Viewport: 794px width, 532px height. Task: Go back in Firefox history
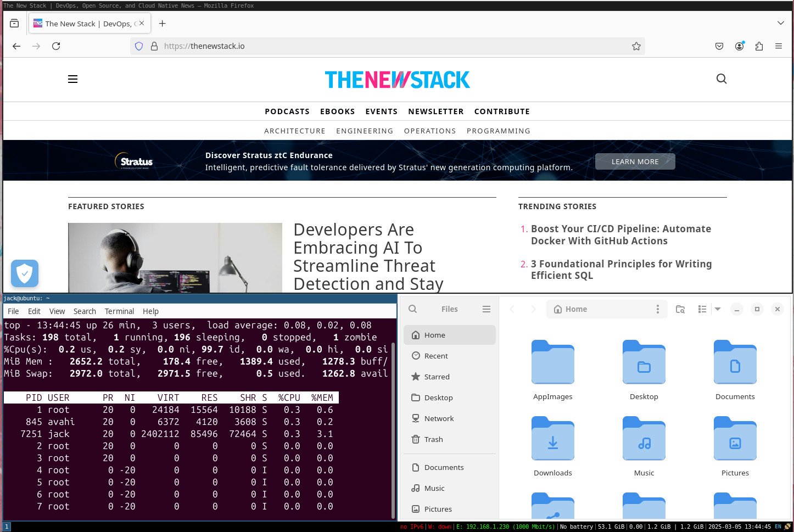point(16,46)
